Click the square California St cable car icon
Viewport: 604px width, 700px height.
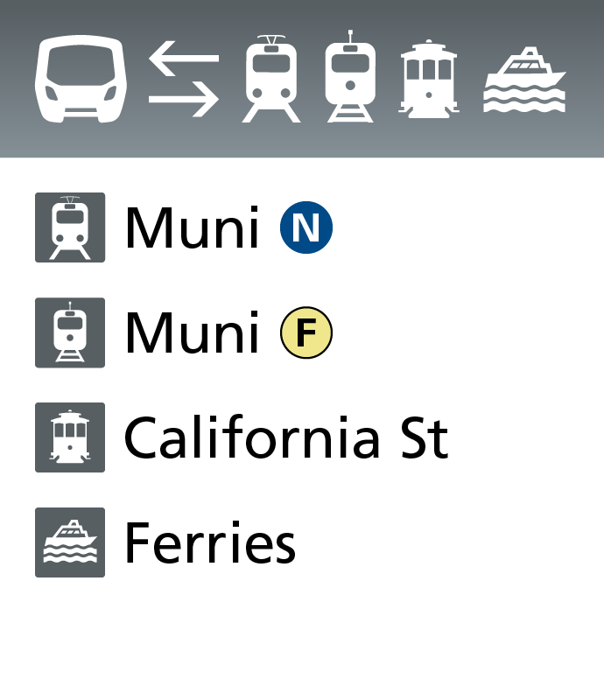pyautogui.click(x=70, y=437)
